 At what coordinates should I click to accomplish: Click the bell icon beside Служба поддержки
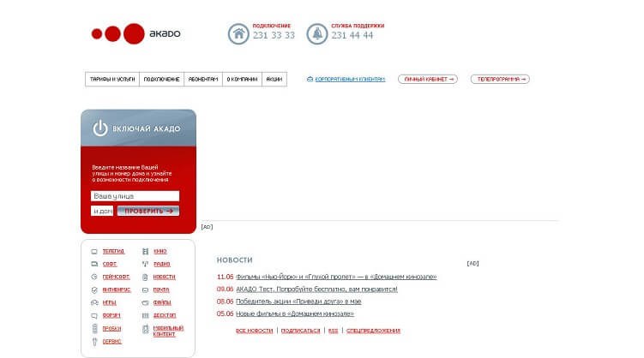[x=317, y=33]
